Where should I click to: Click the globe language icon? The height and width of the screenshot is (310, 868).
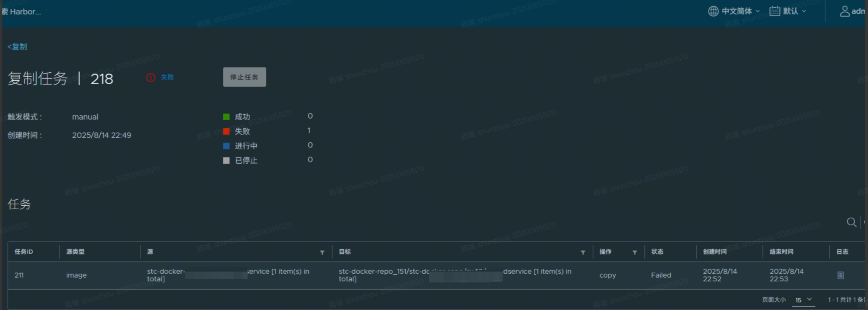(713, 11)
